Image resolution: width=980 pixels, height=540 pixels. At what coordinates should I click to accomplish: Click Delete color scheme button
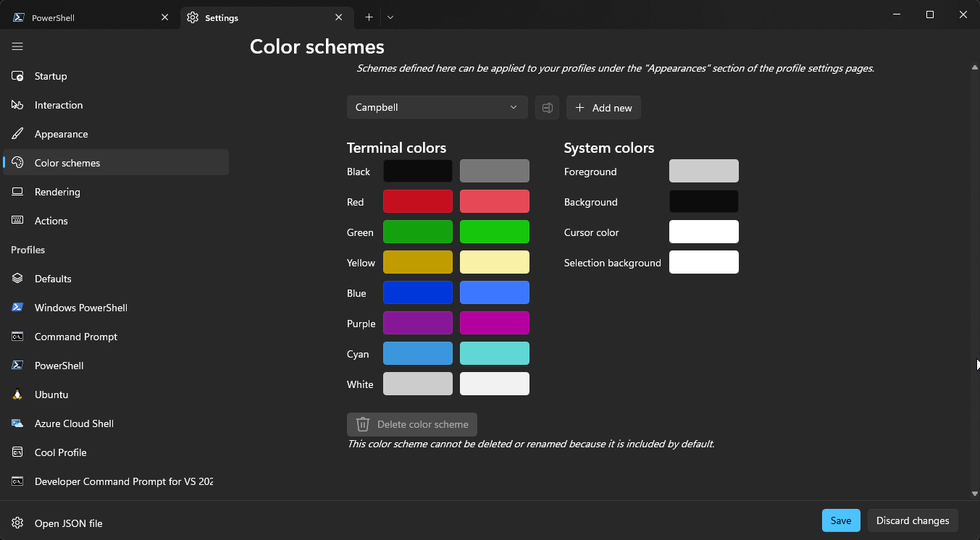coord(412,424)
